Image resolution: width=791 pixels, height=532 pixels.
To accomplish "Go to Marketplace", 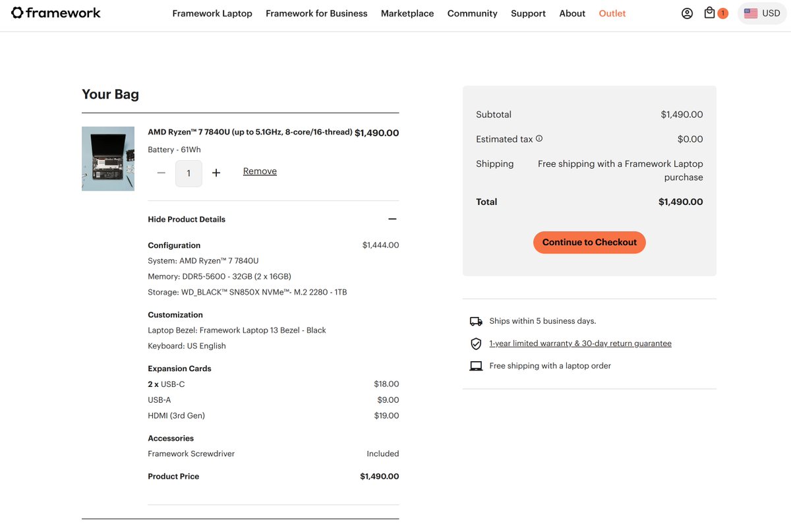I will (407, 13).
